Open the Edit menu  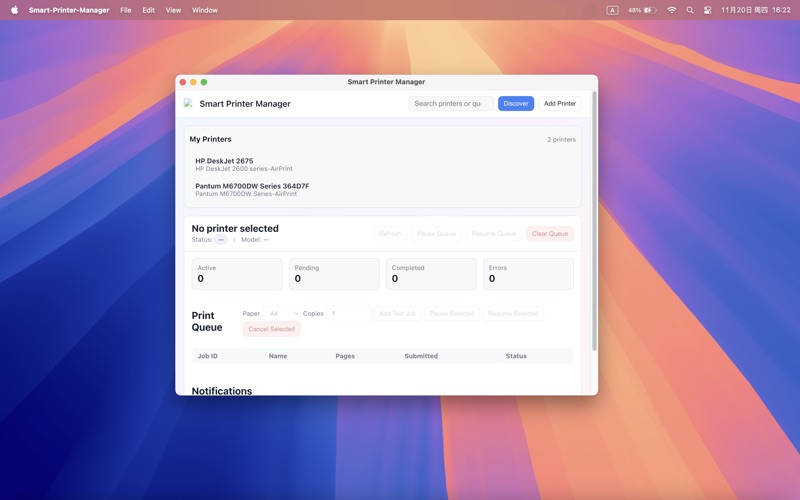pos(148,10)
